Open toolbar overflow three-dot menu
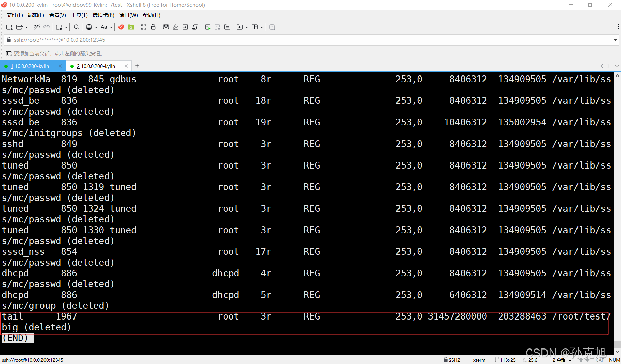Screen dimensions: 621x364 [618, 27]
